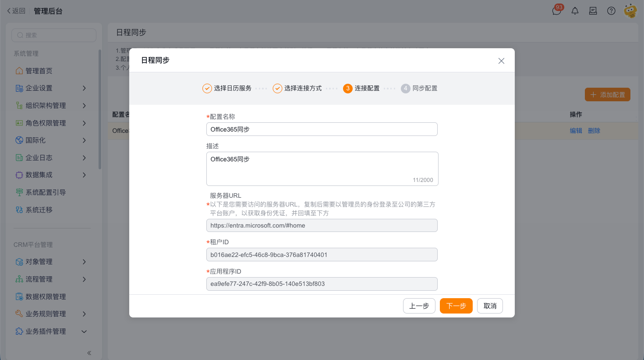The height and width of the screenshot is (360, 644).
Task: Expand the 流程管理 submenu arrow
Action: pos(84,279)
